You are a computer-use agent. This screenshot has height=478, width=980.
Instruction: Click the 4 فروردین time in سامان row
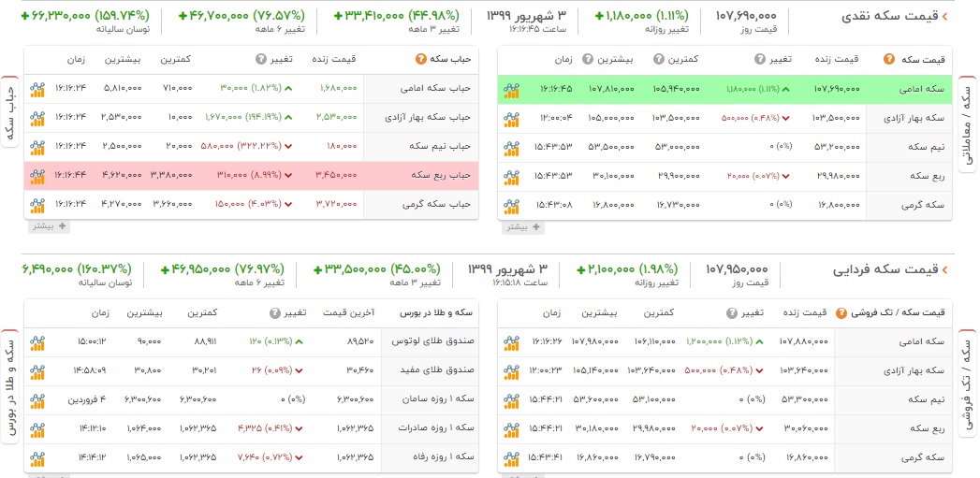click(87, 400)
